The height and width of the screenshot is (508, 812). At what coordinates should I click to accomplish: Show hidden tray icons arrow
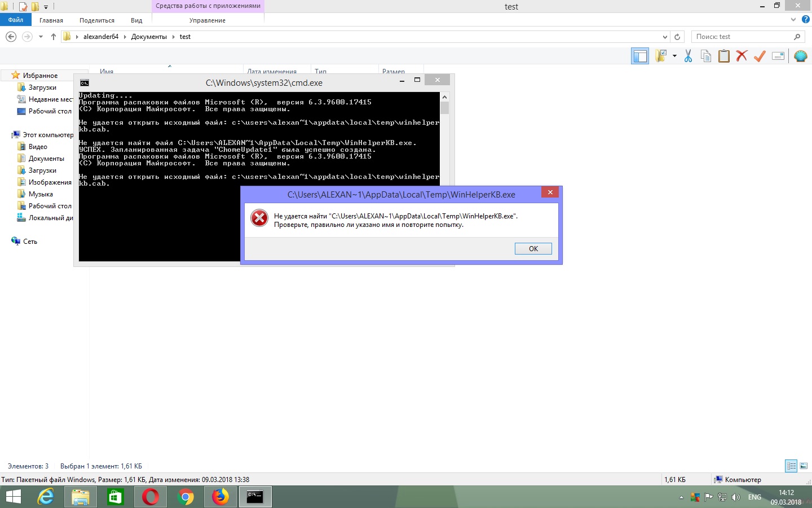[x=681, y=497]
